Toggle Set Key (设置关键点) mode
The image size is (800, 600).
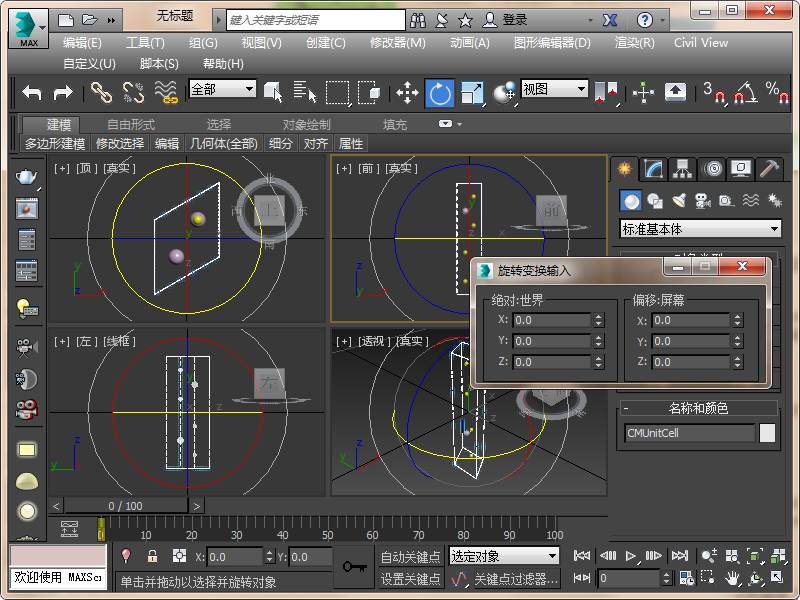410,579
